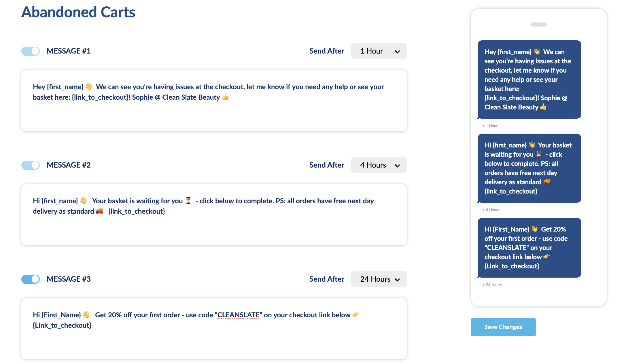Screen dimensions: 624x364
Task: Click the pointing hand emoji in Message #3 text
Action: [x=356, y=314]
